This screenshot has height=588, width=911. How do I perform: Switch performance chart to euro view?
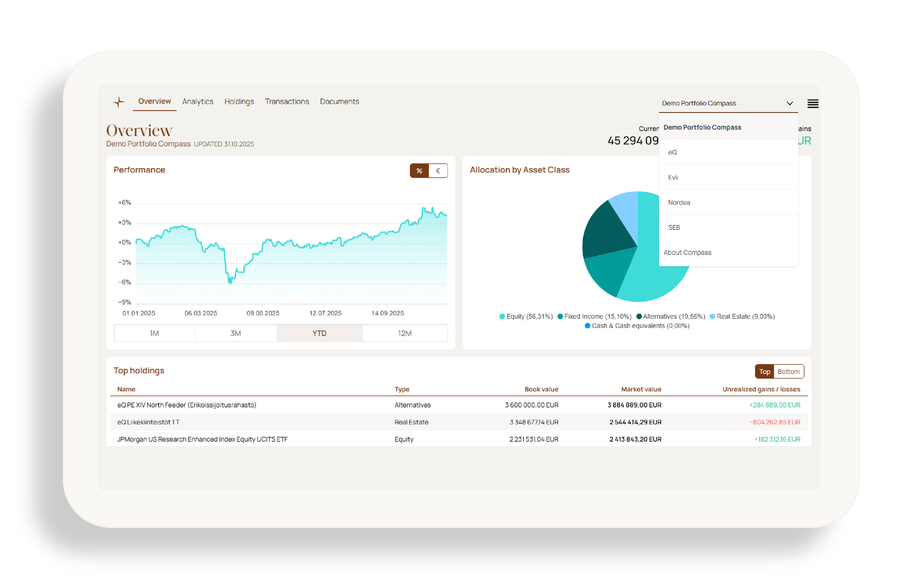pos(438,171)
